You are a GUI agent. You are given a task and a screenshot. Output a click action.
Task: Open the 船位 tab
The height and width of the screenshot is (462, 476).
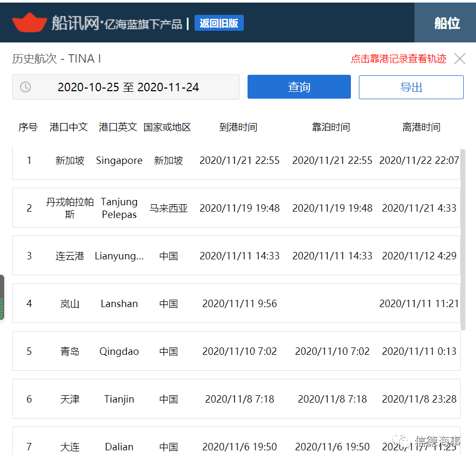click(445, 23)
